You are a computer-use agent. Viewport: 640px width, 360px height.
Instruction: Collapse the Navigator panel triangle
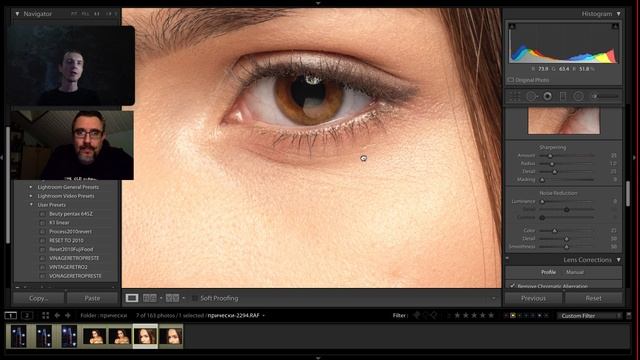pos(17,14)
